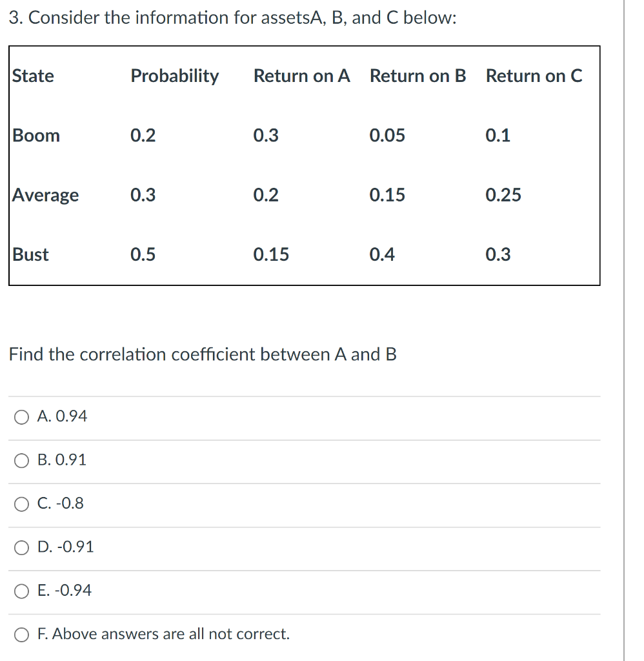644x661 pixels.
Task: Click the table header Return on B
Action: click(418, 76)
